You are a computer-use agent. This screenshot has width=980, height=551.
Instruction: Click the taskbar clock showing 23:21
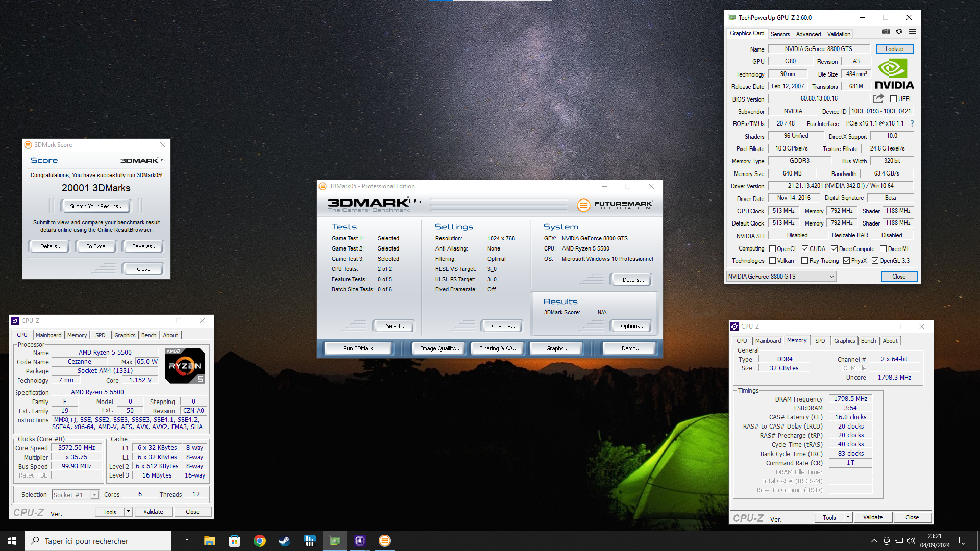(935, 541)
